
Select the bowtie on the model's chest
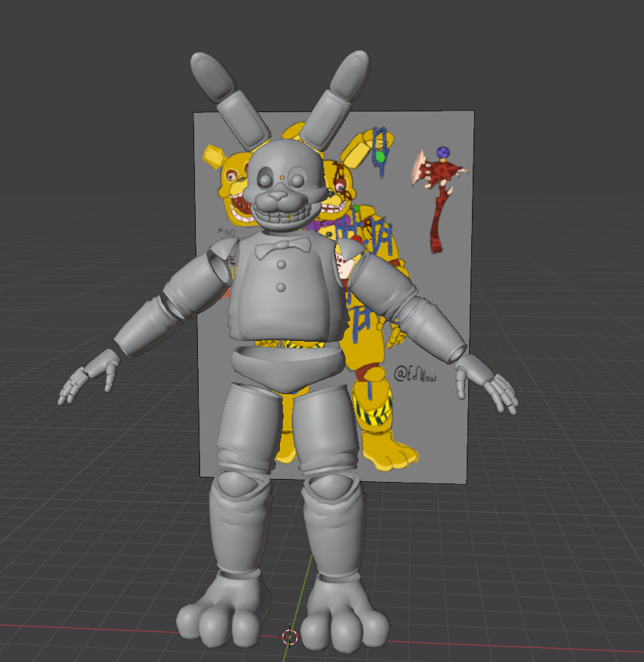[x=282, y=247]
